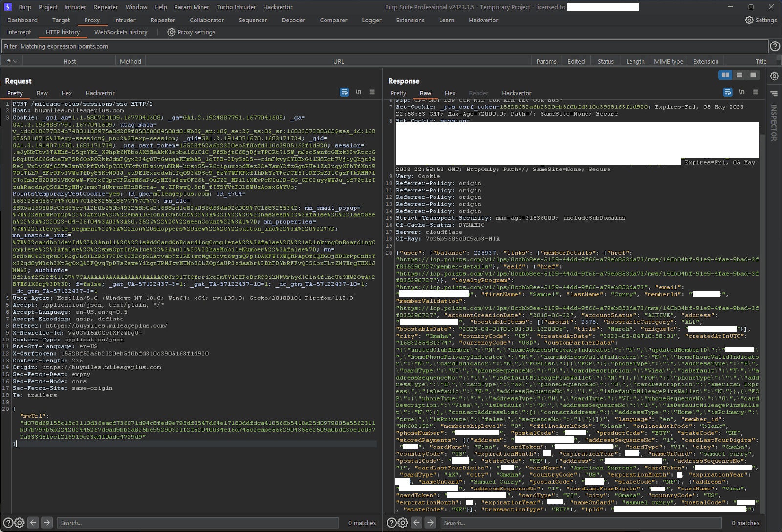Switch Response view to the Hex tab
Viewport: 782px width, 532px height.
[x=450, y=93]
